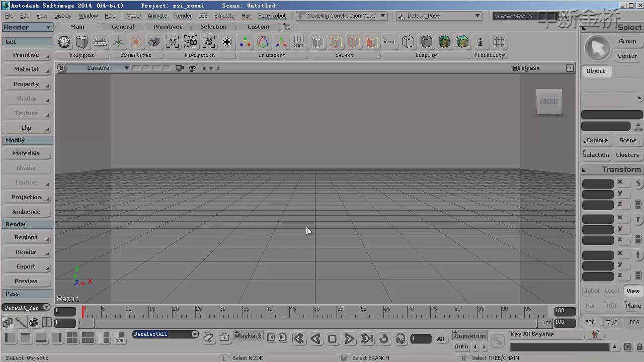This screenshot has width=644, height=362.
Task: Click the black crosshair orbit navigation icon
Action: click(x=227, y=42)
